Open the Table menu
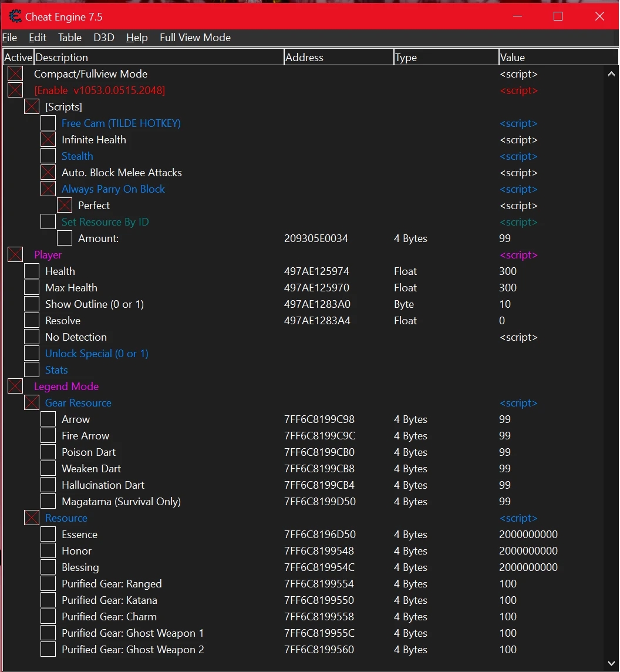This screenshot has height=672, width=620. [x=70, y=38]
